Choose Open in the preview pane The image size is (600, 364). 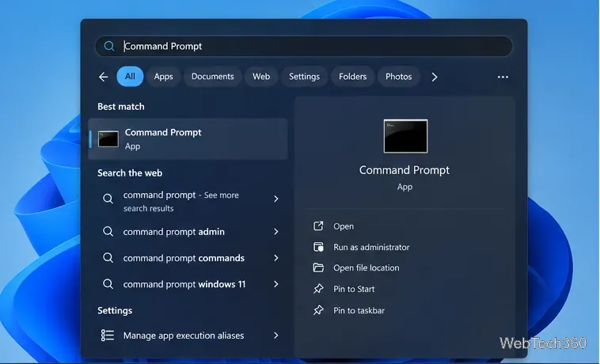tap(344, 226)
